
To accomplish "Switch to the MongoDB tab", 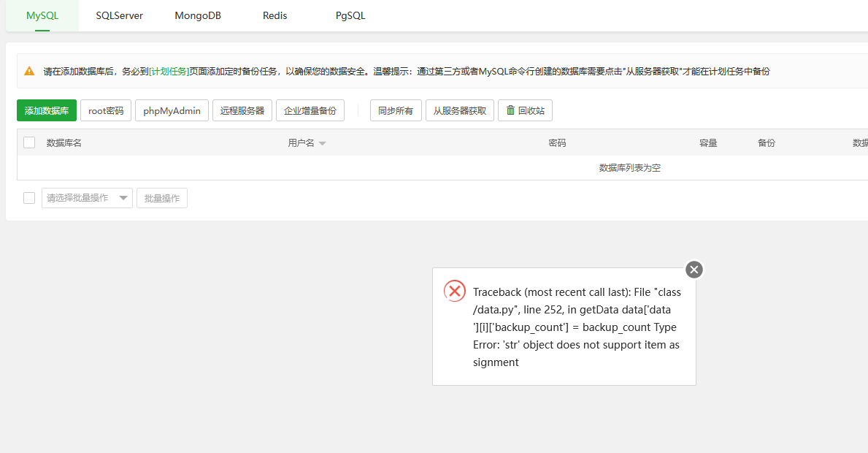I will pos(198,15).
